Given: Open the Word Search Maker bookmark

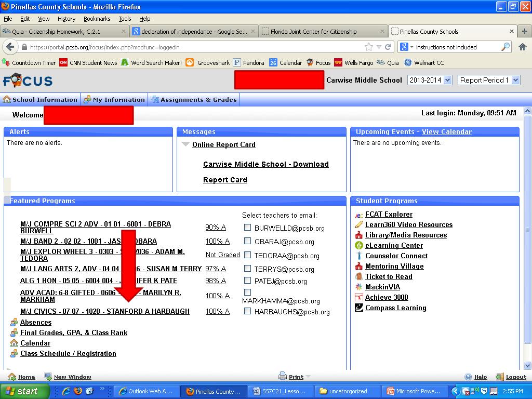Looking at the screenshot, I should pos(151,62).
